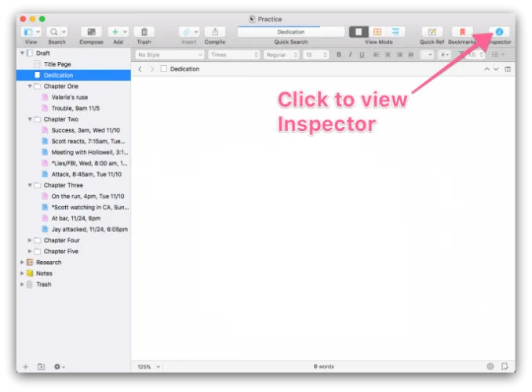Toggle bold formatting

tap(339, 55)
